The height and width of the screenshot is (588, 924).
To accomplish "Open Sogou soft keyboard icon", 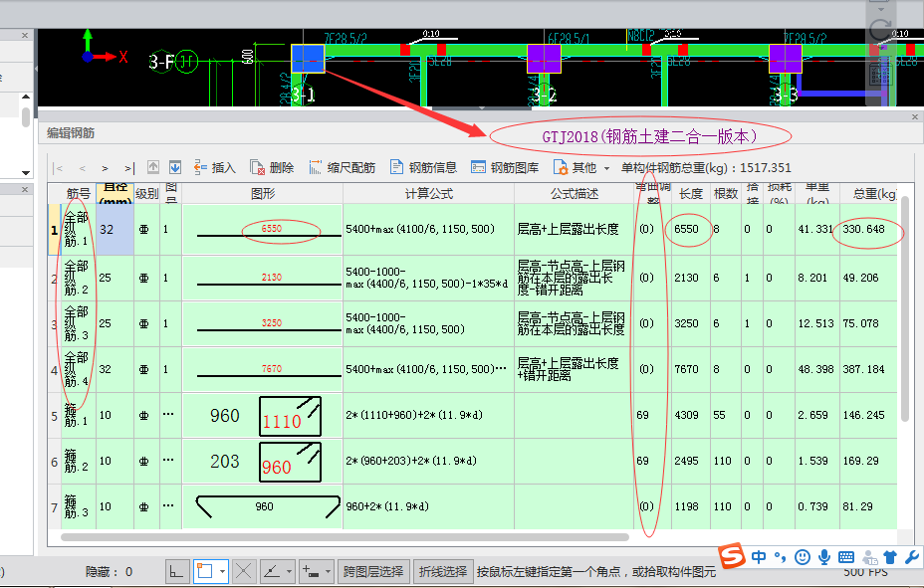I will tap(846, 557).
